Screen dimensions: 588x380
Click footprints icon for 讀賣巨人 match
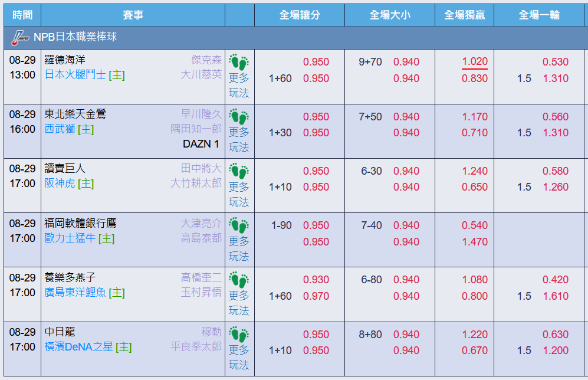[239, 171]
